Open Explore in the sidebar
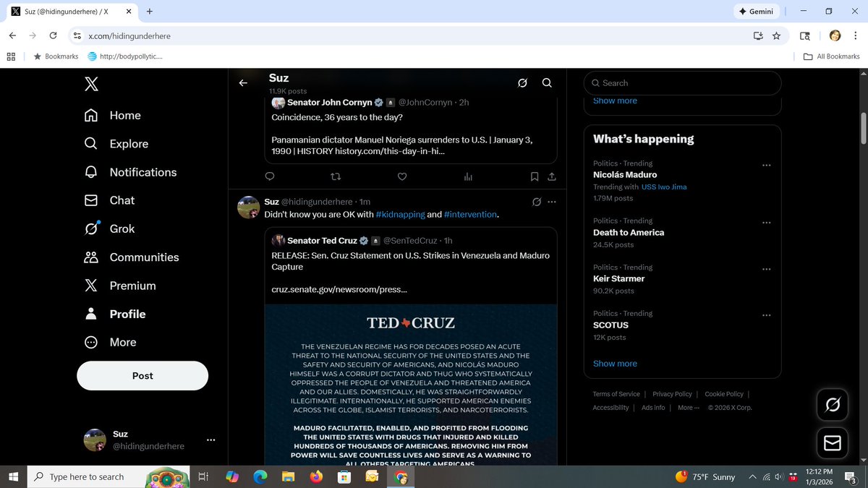The width and height of the screenshot is (868, 488). tap(116, 144)
